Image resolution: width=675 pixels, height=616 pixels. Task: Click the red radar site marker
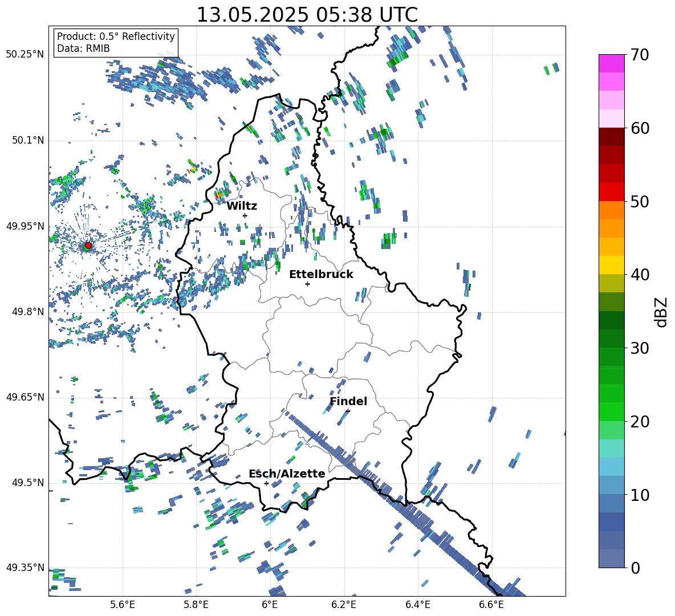coord(88,245)
